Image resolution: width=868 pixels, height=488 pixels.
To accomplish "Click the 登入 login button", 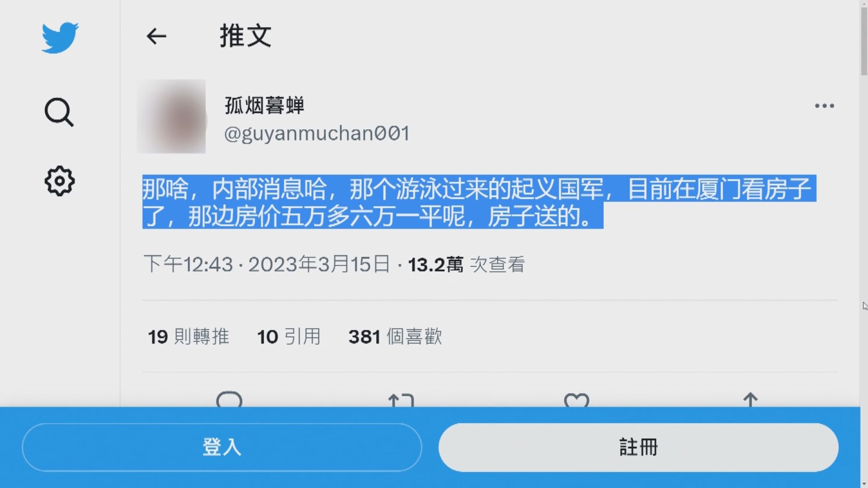I will (x=222, y=447).
